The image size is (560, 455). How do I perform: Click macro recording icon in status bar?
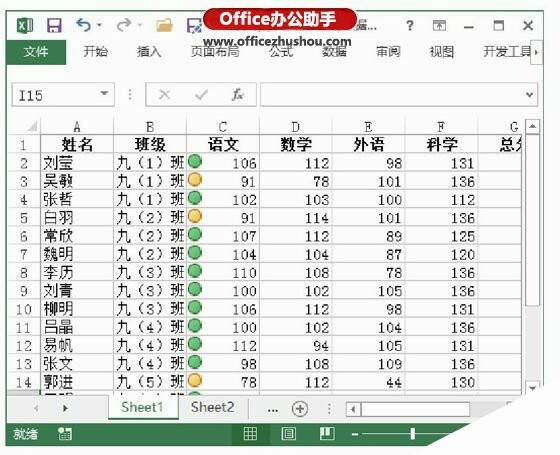[65, 434]
